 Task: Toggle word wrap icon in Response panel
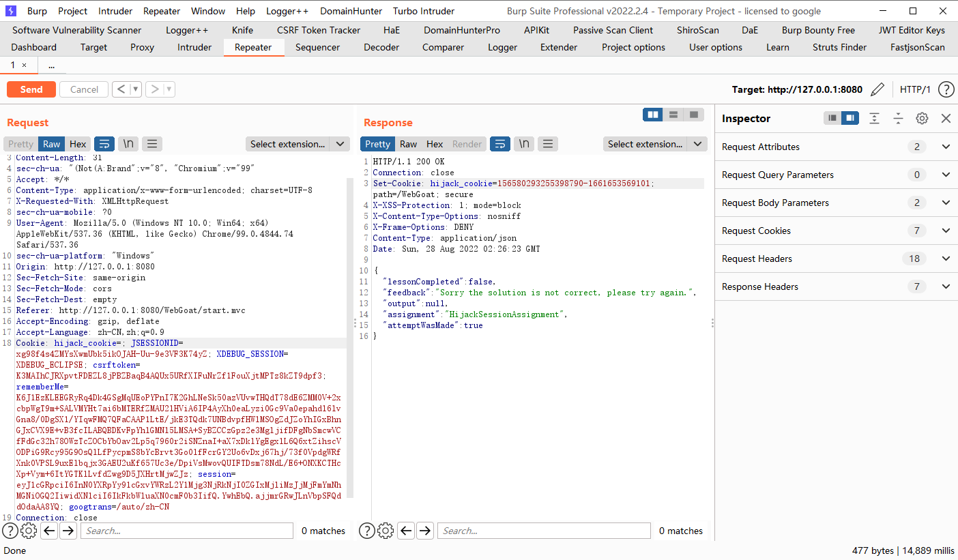tap(500, 144)
